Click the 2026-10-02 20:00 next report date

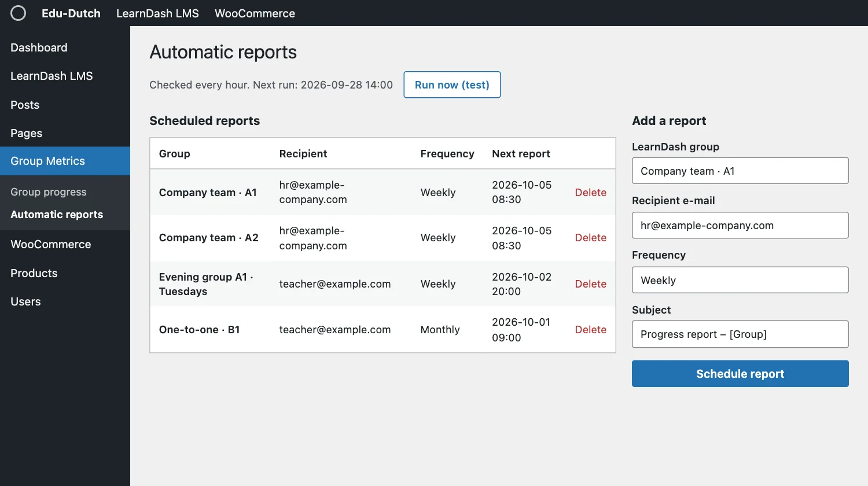pos(522,284)
